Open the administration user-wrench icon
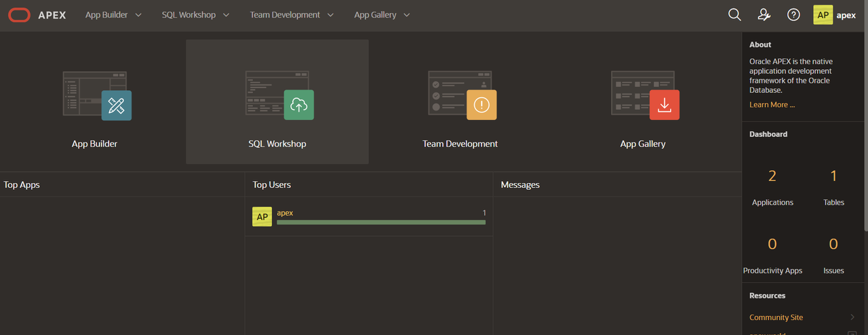868x335 pixels. [764, 15]
